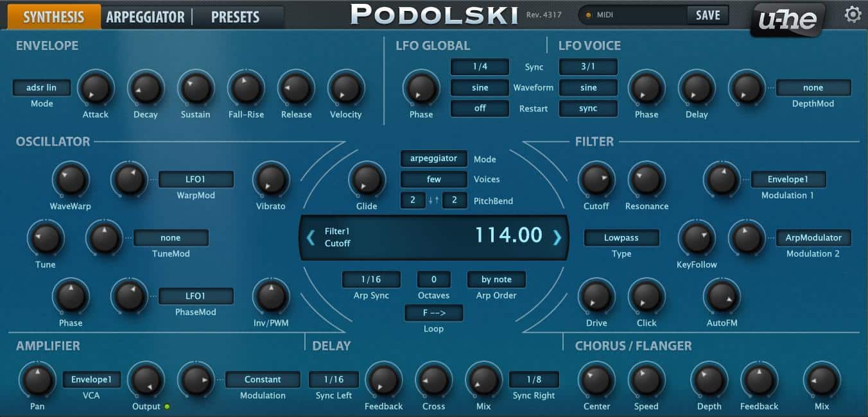Viewport: 868px width, 417px height.
Task: Open the WarpMod LFO1 source selector
Action: (196, 180)
